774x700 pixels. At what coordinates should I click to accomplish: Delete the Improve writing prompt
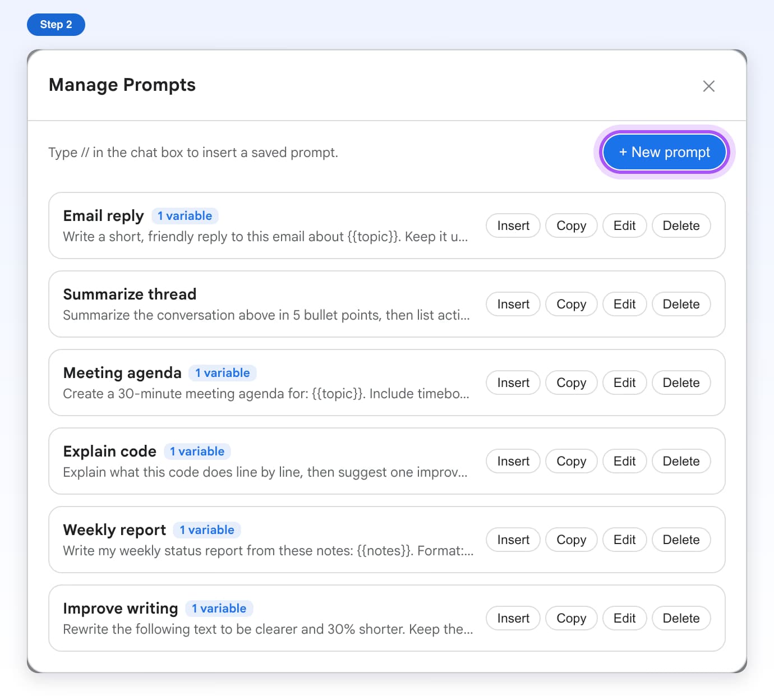pyautogui.click(x=681, y=618)
